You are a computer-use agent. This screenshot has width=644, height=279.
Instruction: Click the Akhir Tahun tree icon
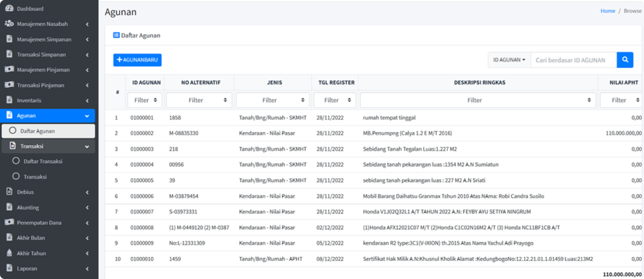pyautogui.click(x=9, y=253)
